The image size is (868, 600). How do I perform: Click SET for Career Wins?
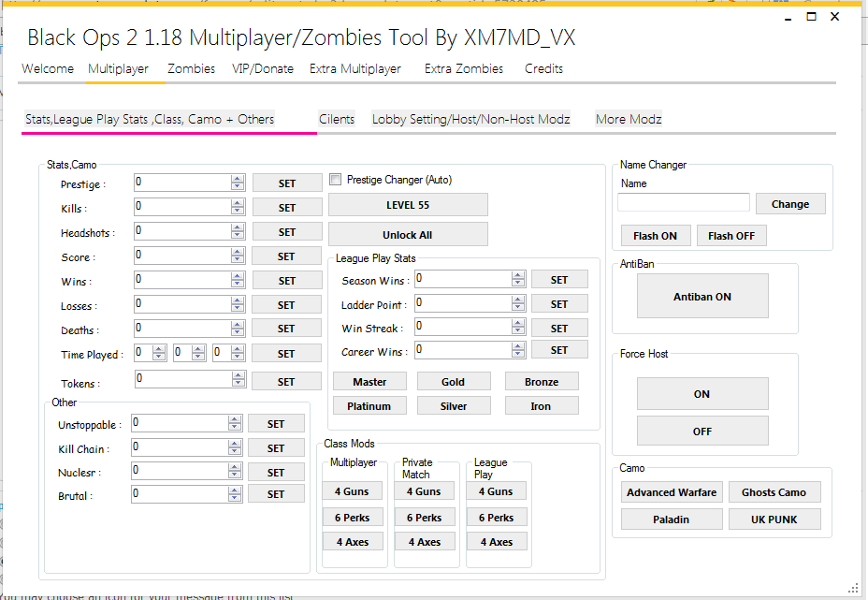[559, 349]
